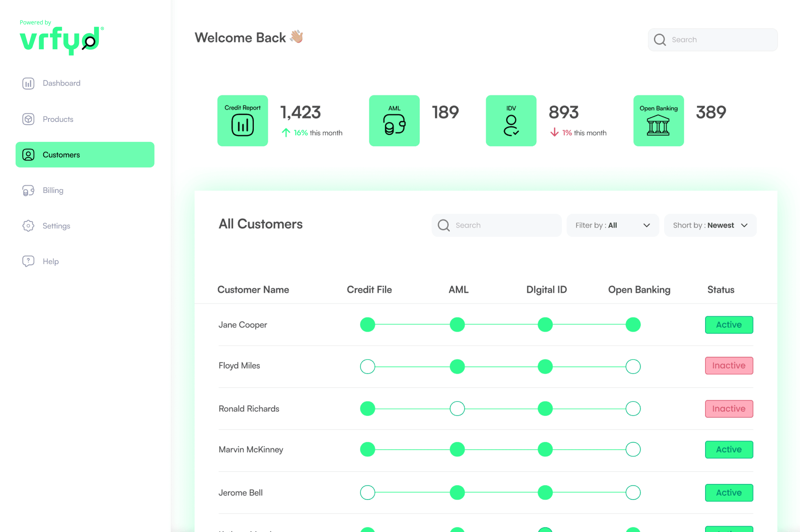Click the chevron on the Newest sort selector
This screenshot has height=532, width=800.
pos(744,225)
